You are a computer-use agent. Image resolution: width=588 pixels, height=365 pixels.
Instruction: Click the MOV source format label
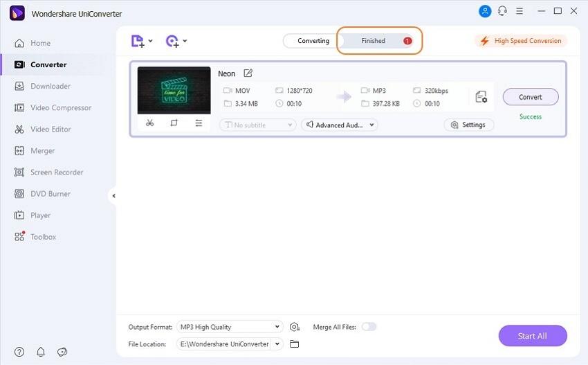(x=243, y=91)
